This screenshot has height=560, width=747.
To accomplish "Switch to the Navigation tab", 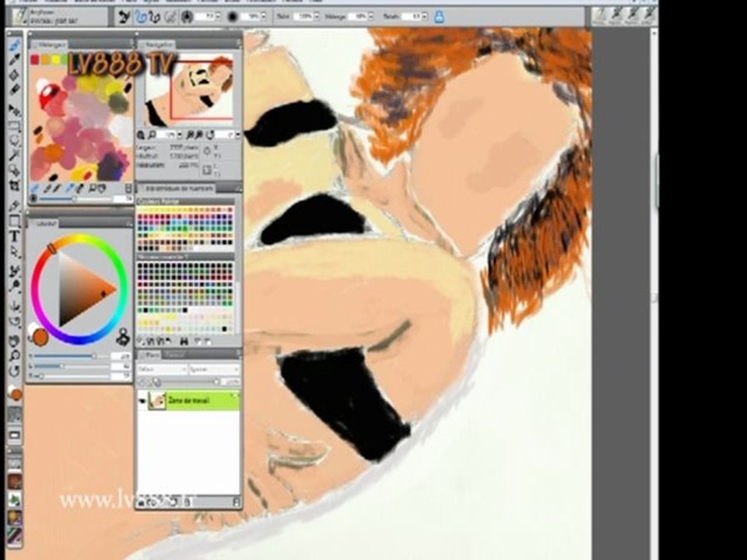I will [x=157, y=44].
